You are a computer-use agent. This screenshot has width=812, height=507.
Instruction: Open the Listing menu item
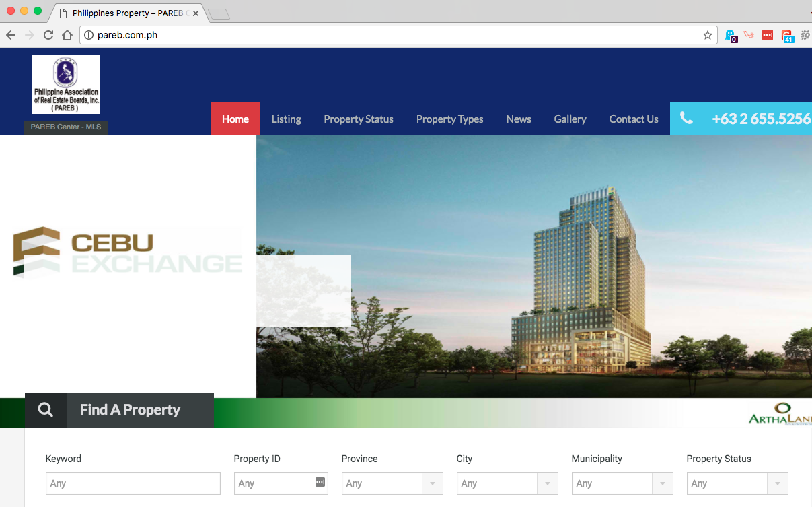point(287,119)
